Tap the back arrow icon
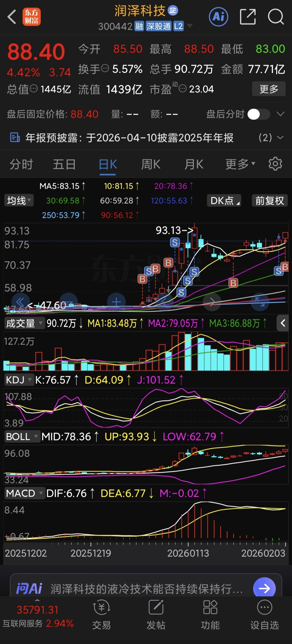Viewport: 292px width, 644px height. coord(12,17)
